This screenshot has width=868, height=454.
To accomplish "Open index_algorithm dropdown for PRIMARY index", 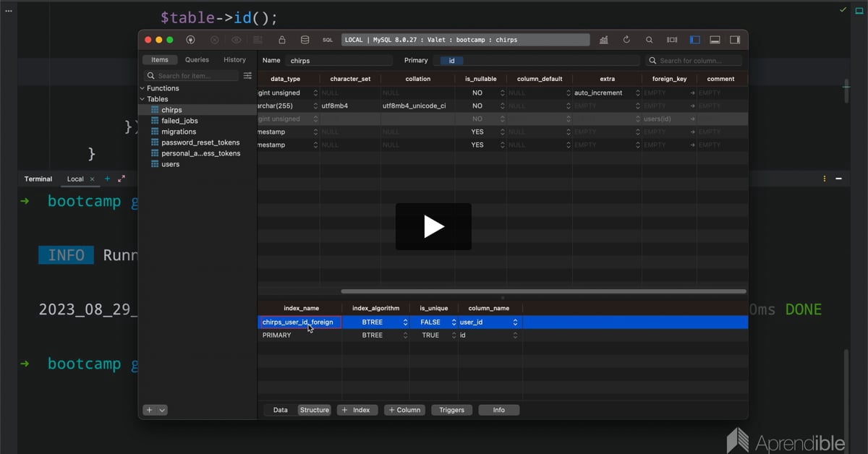I will coord(405,335).
